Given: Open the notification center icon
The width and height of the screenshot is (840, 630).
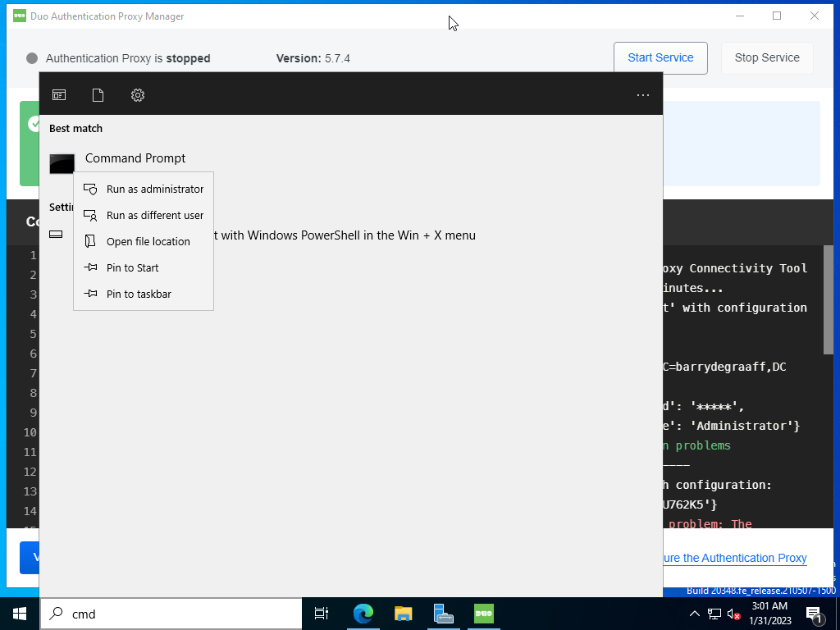Looking at the screenshot, I should [x=814, y=614].
